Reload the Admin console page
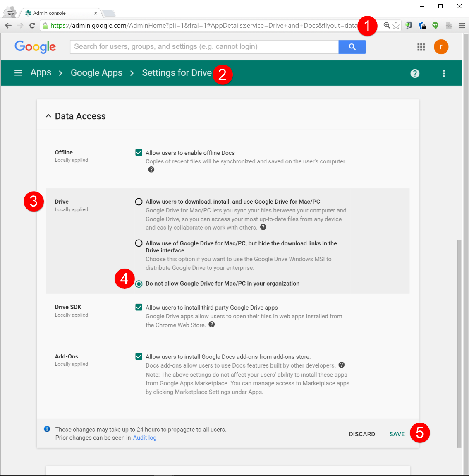 point(32,26)
